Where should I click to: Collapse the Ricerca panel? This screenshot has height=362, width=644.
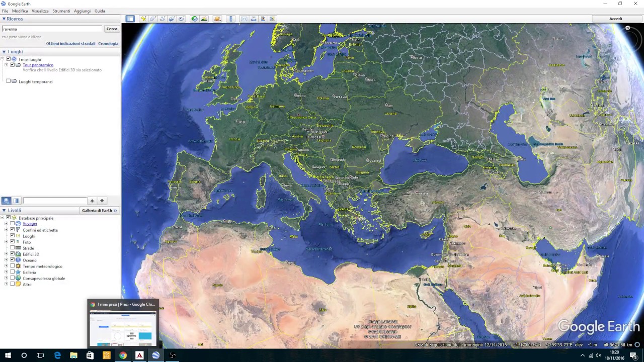[4, 19]
